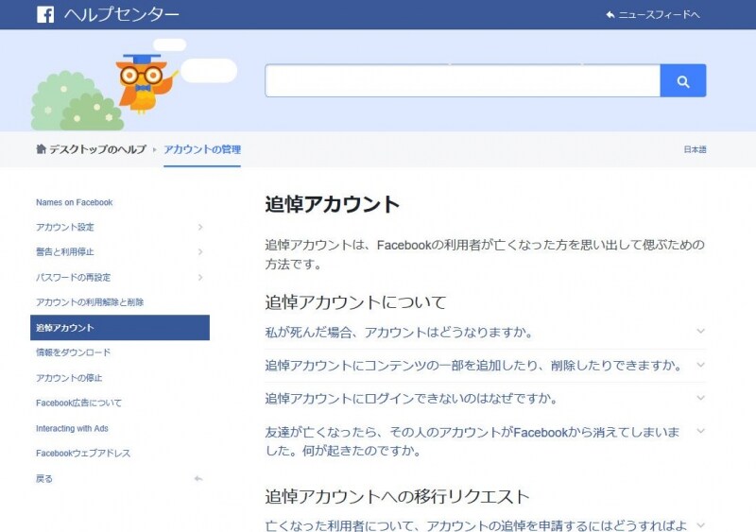The width and height of the screenshot is (756, 532).
Task: Expand chevron next to パスワードの再設定
Action: click(x=200, y=277)
